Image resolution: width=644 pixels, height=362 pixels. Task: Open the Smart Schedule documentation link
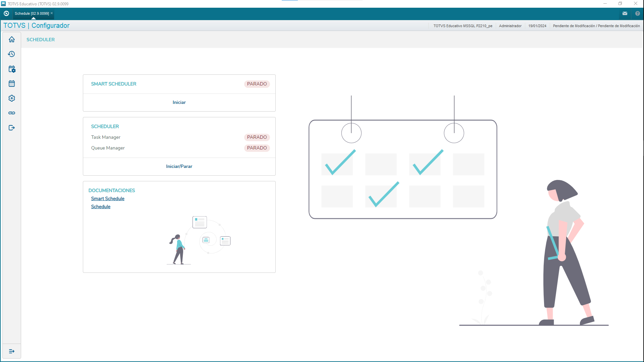click(x=108, y=198)
